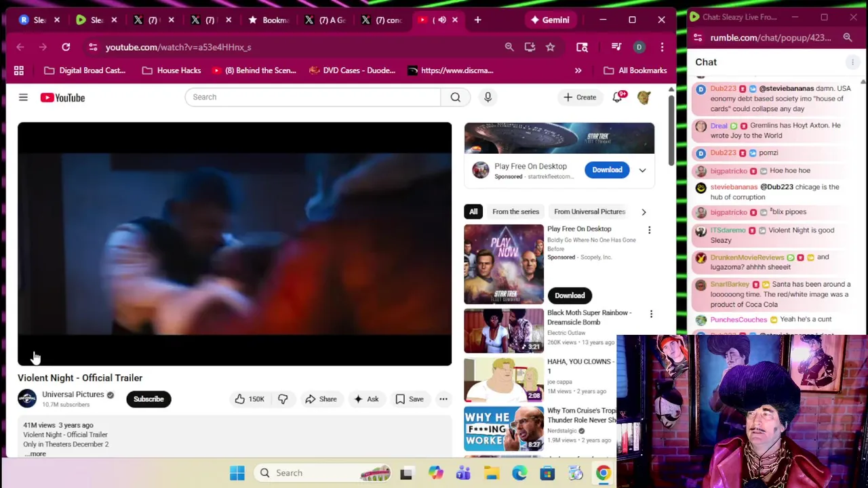Launch Microsoft Edge from the taskbar
This screenshot has height=488, width=868.
pyautogui.click(x=519, y=473)
